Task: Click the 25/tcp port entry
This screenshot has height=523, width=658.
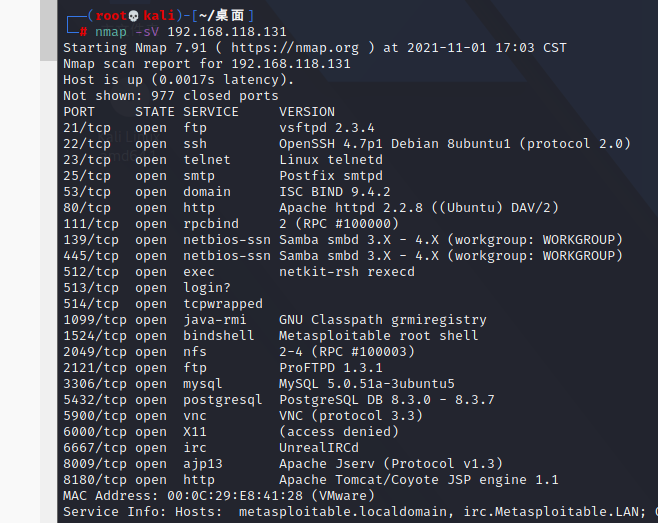Action: pos(87,175)
